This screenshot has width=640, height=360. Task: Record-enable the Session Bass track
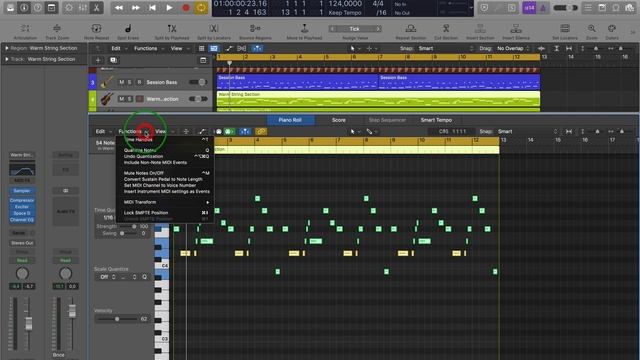(x=139, y=82)
